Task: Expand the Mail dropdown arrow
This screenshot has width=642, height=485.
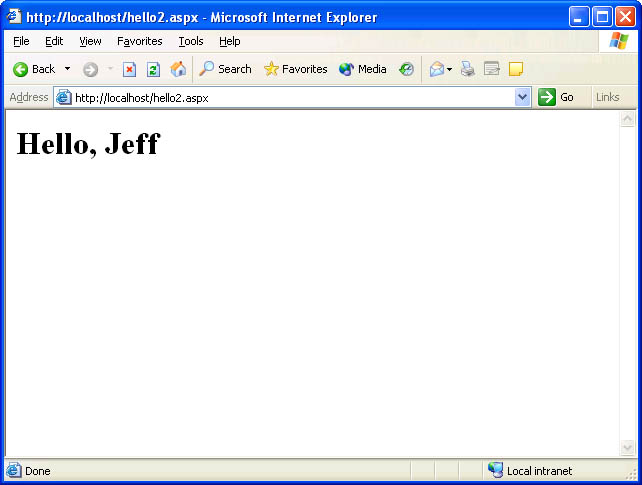Action: click(450, 69)
